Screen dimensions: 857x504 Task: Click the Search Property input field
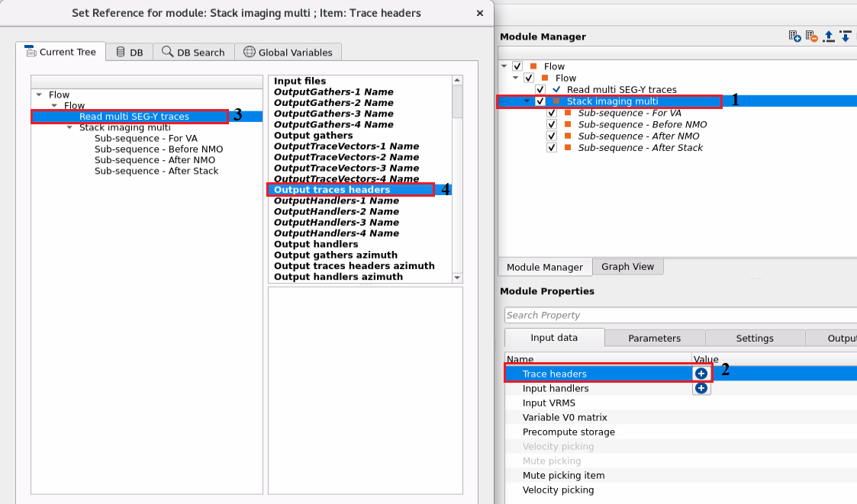coord(679,315)
